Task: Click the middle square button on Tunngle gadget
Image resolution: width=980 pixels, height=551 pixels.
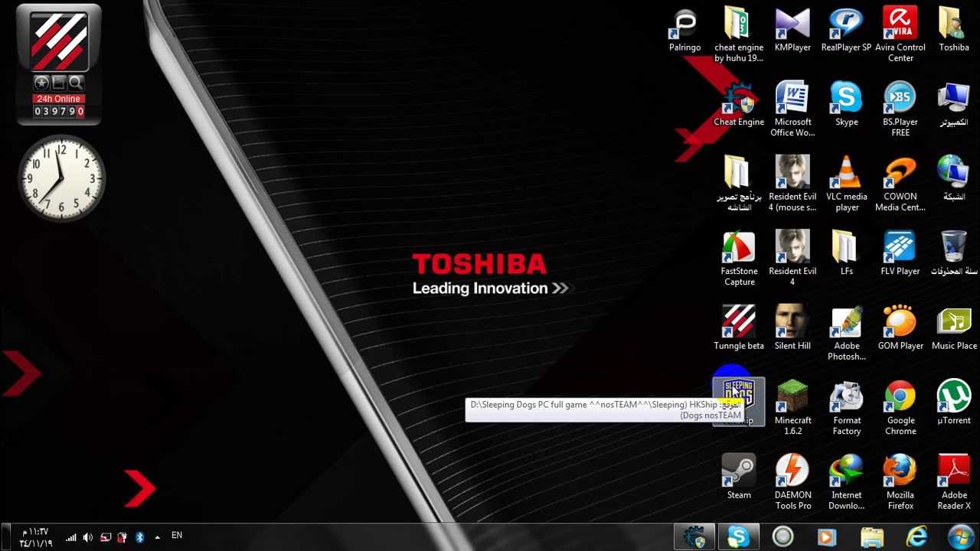Action: pyautogui.click(x=59, y=83)
